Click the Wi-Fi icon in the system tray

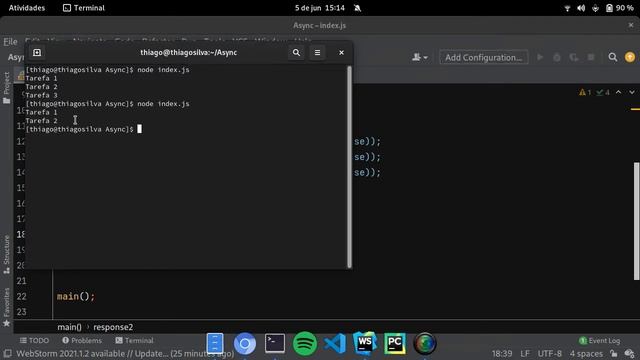[567, 8]
